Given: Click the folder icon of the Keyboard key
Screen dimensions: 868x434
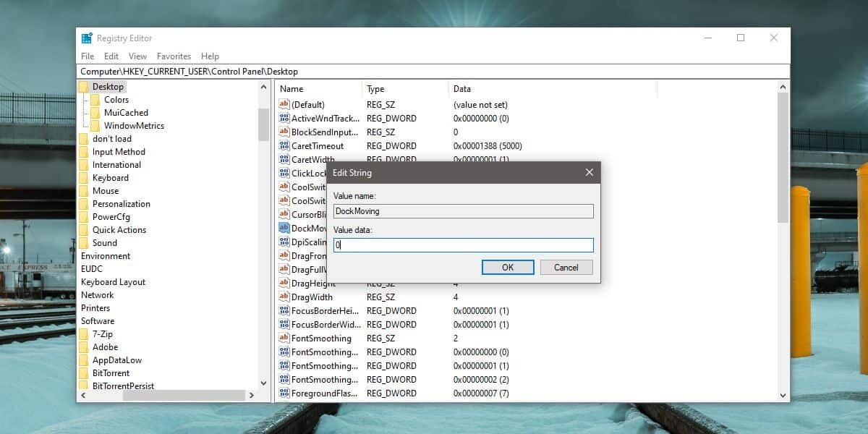Looking at the screenshot, I should click(82, 177).
